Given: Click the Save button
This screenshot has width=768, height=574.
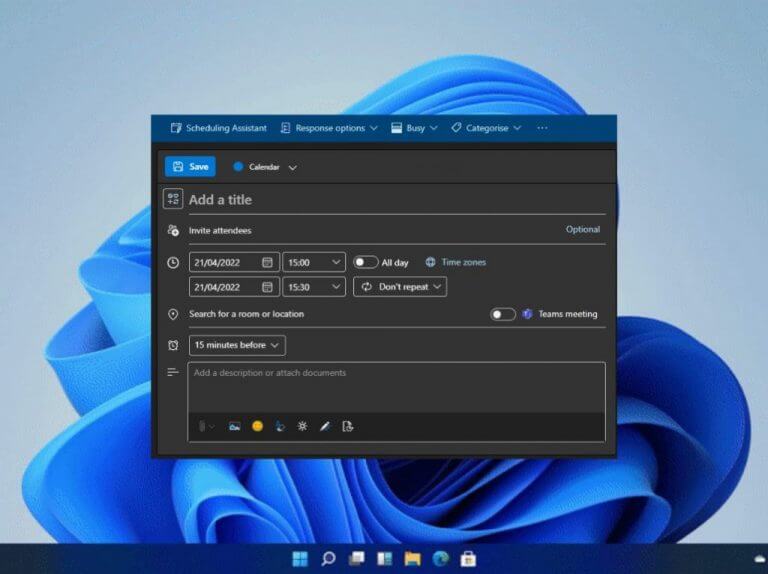Looking at the screenshot, I should 191,167.
